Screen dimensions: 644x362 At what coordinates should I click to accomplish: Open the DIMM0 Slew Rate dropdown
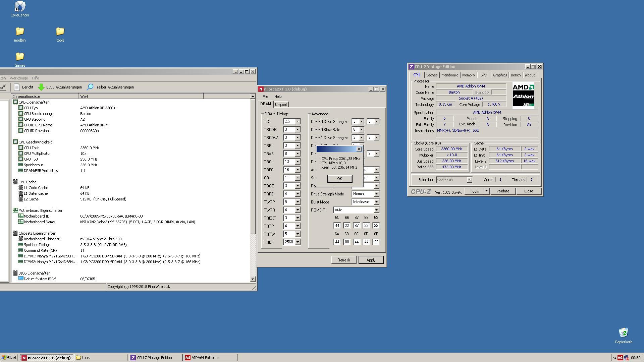(x=361, y=130)
